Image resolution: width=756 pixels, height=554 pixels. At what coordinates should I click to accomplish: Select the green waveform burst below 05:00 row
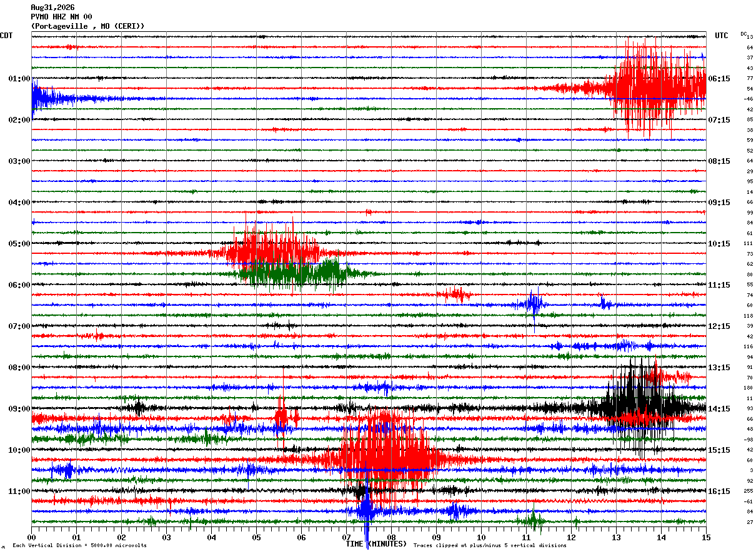coord(294,273)
